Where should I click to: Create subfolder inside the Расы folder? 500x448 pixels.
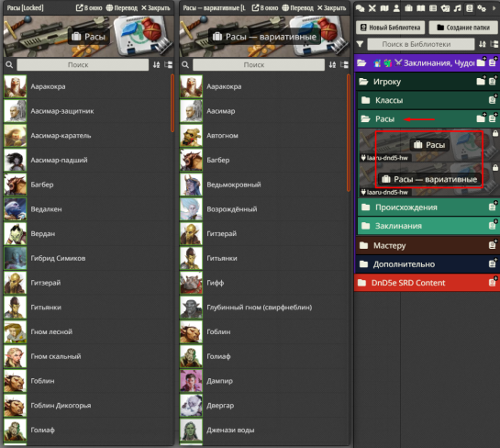click(481, 118)
